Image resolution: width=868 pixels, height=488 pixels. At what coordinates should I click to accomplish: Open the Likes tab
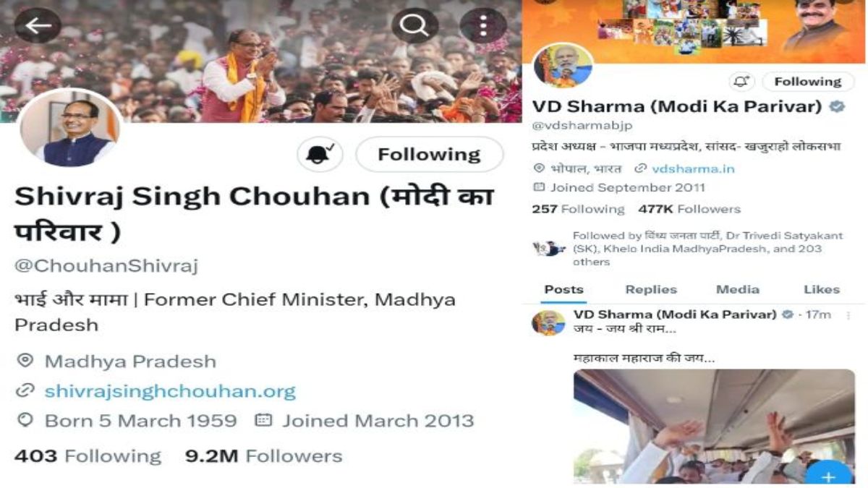[822, 289]
